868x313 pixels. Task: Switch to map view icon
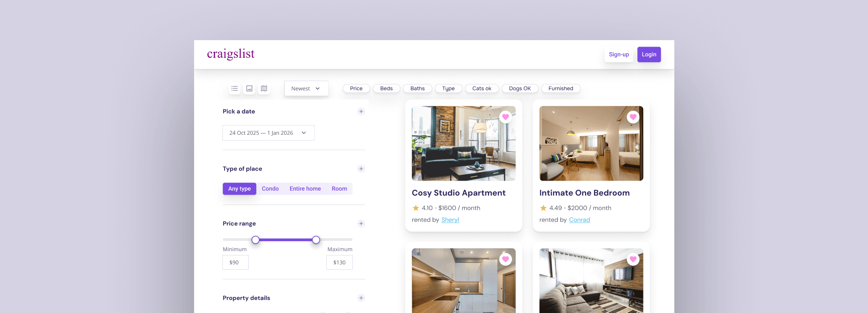click(x=264, y=88)
